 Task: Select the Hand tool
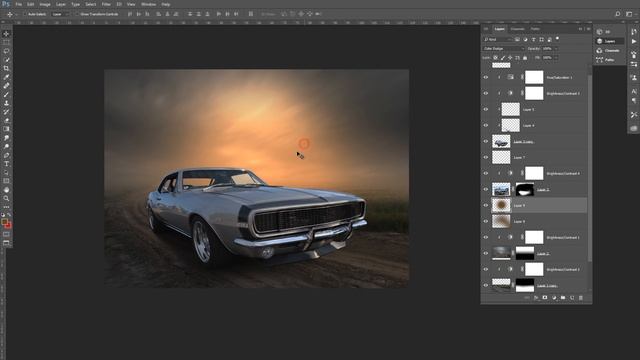pyautogui.click(x=6, y=190)
